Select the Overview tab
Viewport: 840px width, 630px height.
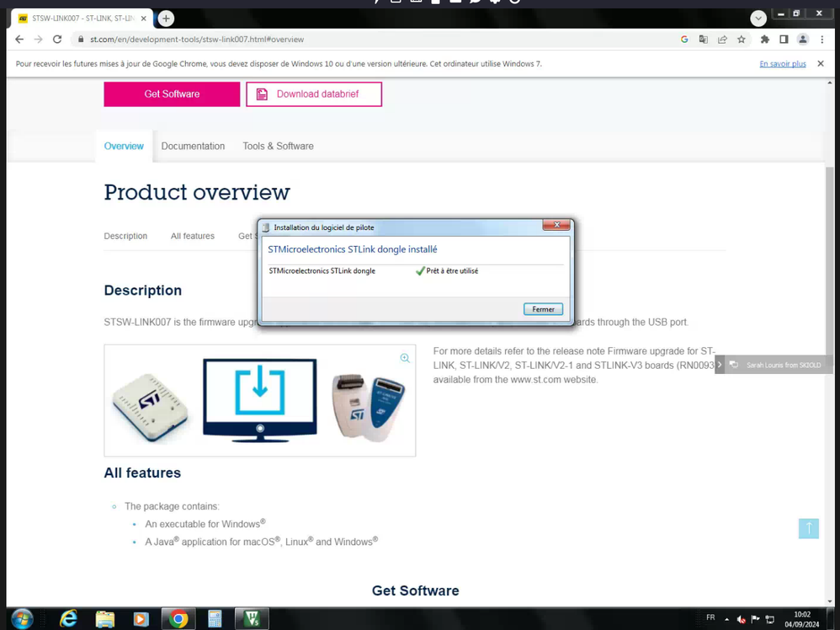point(124,146)
